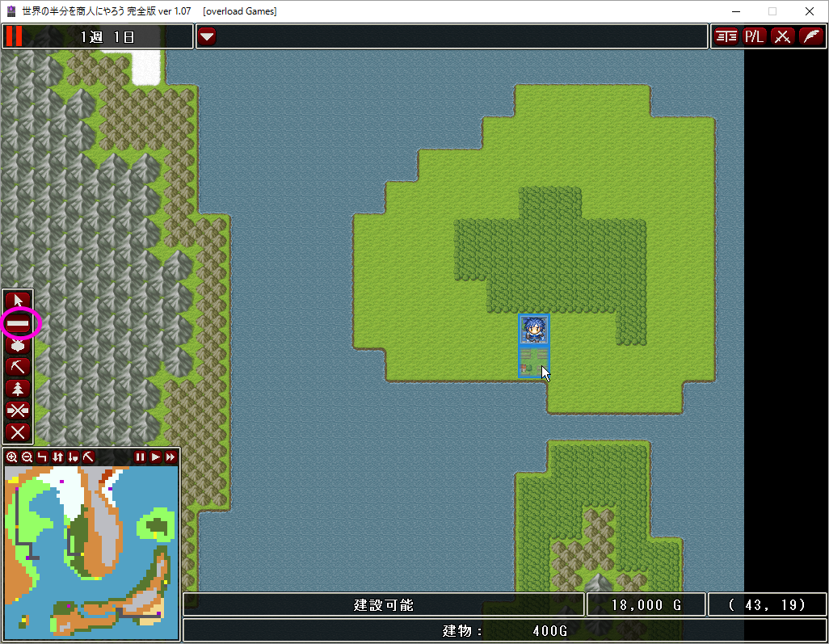Click the 建物: 400G cost bar

pyautogui.click(x=505, y=631)
